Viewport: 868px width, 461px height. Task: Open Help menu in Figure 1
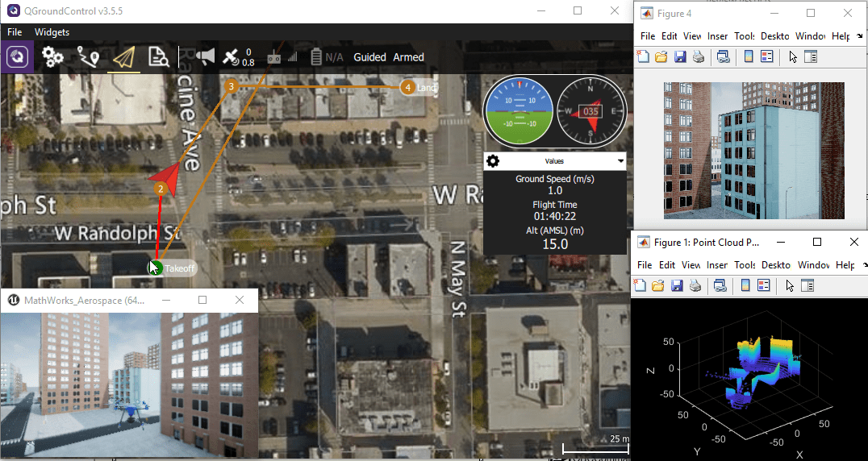pyautogui.click(x=845, y=265)
